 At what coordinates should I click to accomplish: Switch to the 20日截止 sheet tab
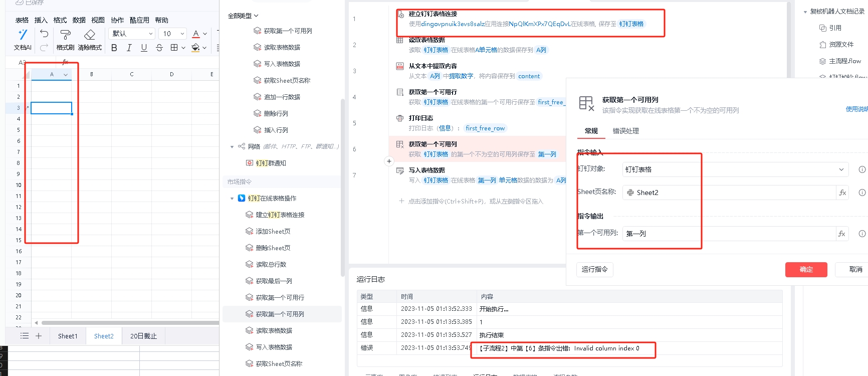coord(143,336)
